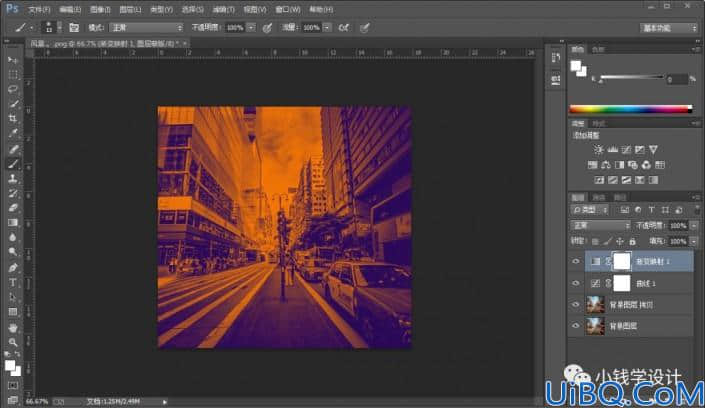Select the Brush tool in toolbox
Image resolution: width=705 pixels, height=408 pixels.
point(13,164)
